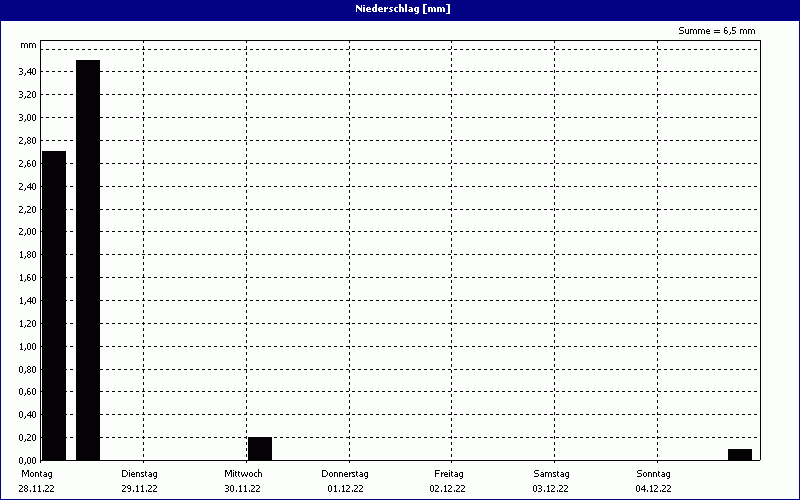This screenshot has height=500, width=800.
Task: Click the 2,20 y-axis value
Action: [27, 210]
